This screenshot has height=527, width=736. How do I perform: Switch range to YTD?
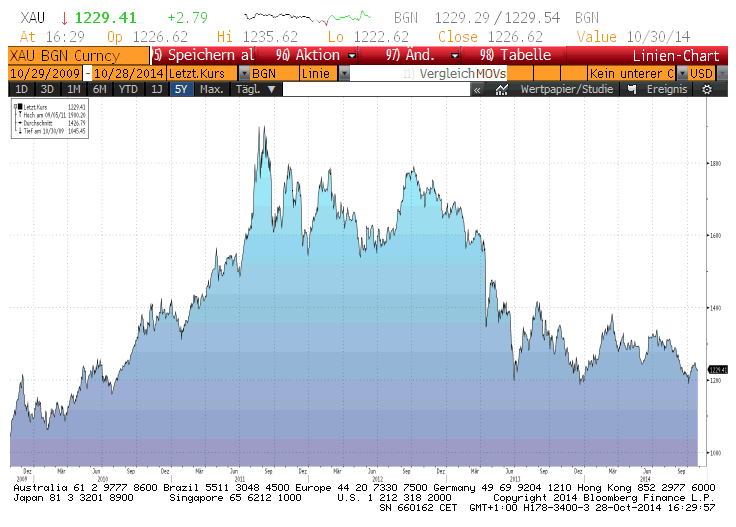pyautogui.click(x=128, y=89)
